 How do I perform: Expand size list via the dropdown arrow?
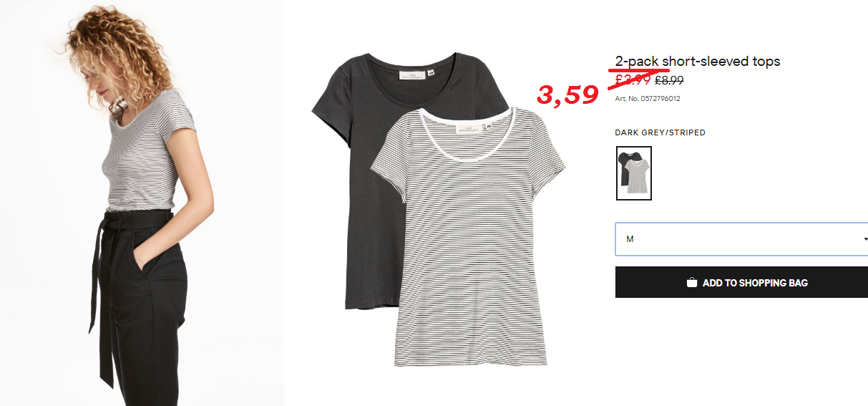[x=865, y=239]
